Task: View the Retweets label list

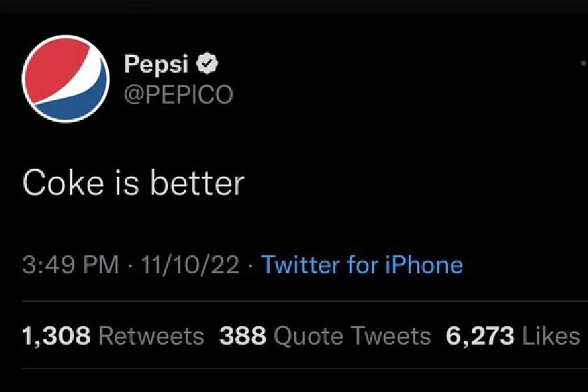Action: tap(151, 336)
